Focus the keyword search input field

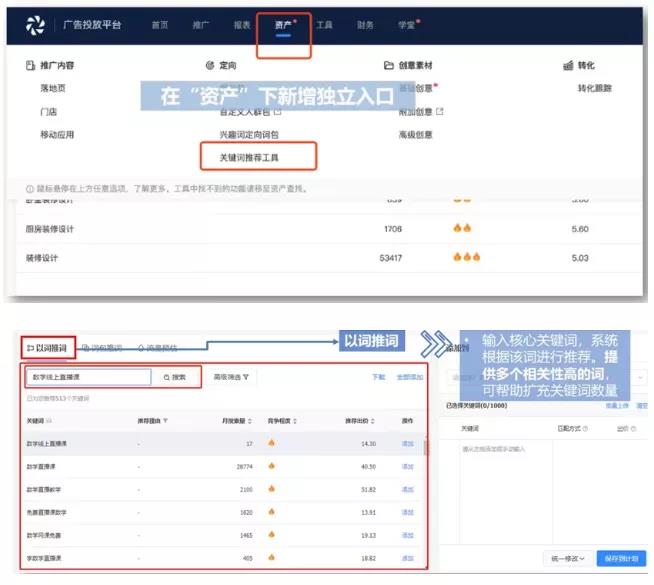pyautogui.click(x=89, y=377)
